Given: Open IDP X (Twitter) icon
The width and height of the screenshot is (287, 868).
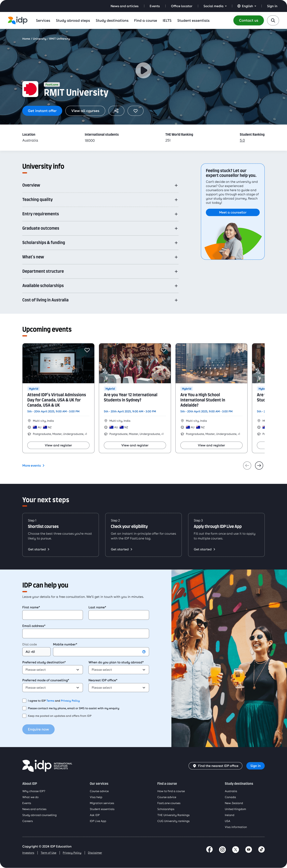Looking at the screenshot, I should pyautogui.click(x=235, y=849).
